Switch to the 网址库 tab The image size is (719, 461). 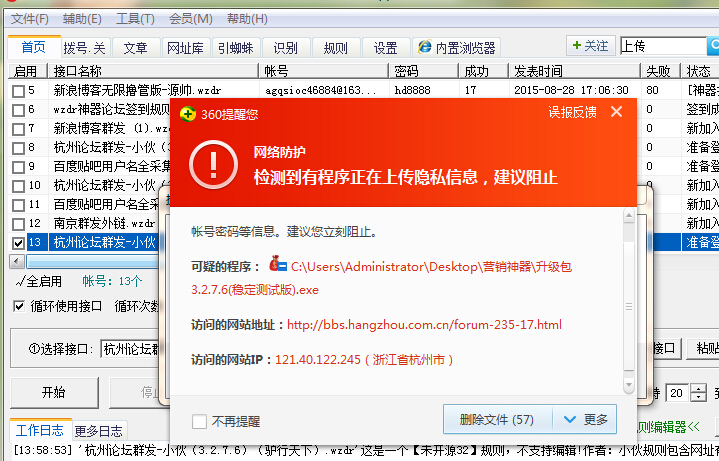(186, 48)
